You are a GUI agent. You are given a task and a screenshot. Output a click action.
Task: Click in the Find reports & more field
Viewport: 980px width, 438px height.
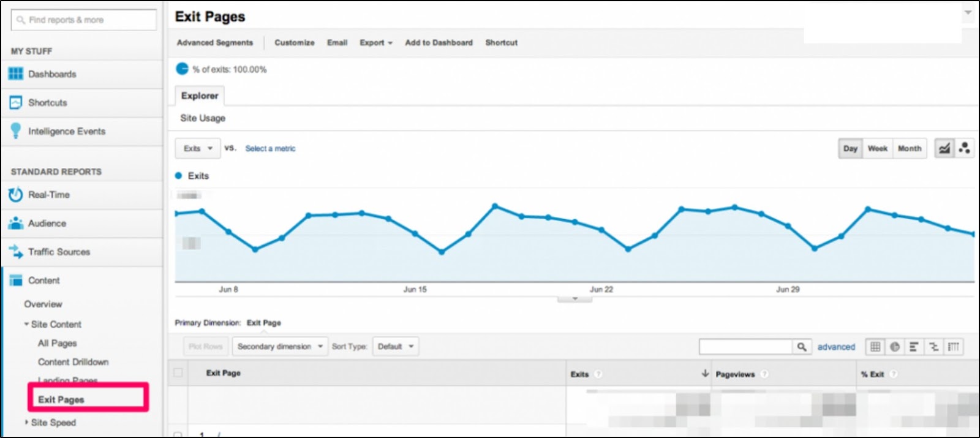tap(84, 20)
